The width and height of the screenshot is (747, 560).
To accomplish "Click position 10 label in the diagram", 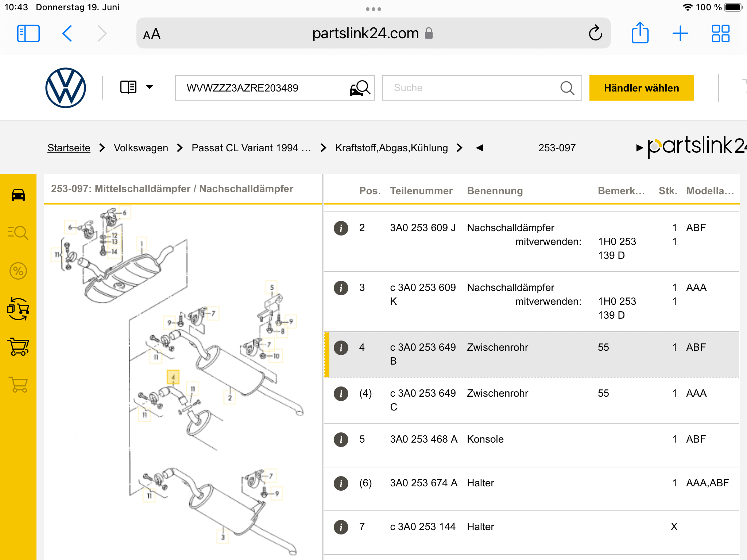I will tap(276, 356).
